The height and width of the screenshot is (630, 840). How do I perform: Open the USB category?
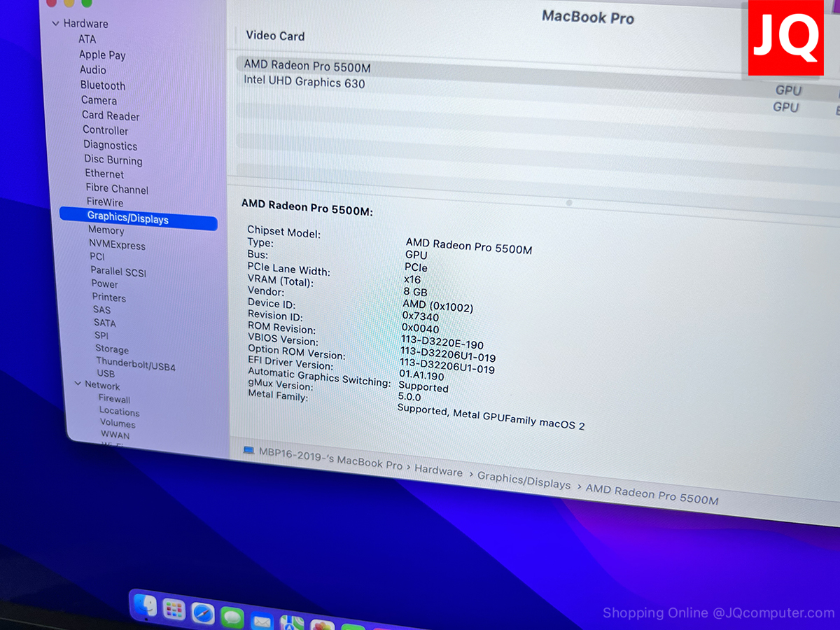click(106, 374)
